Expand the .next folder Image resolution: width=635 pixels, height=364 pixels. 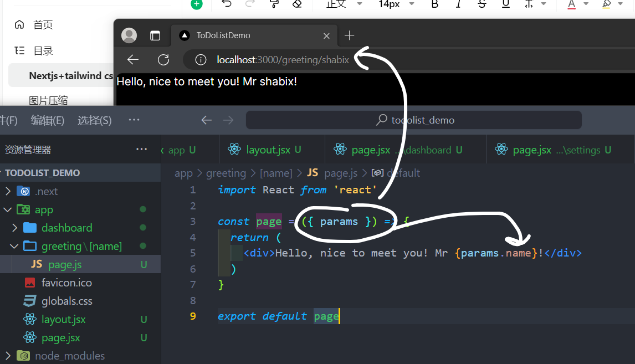coord(8,191)
